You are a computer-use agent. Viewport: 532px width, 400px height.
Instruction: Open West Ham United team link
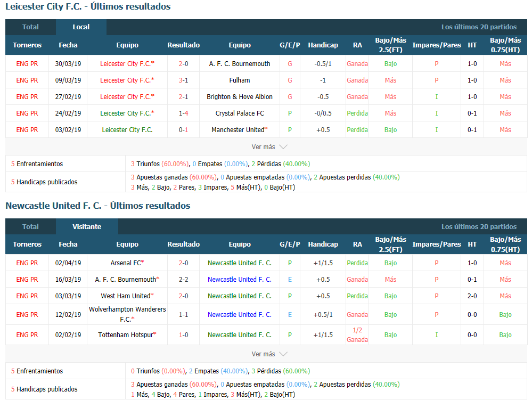[x=127, y=296]
